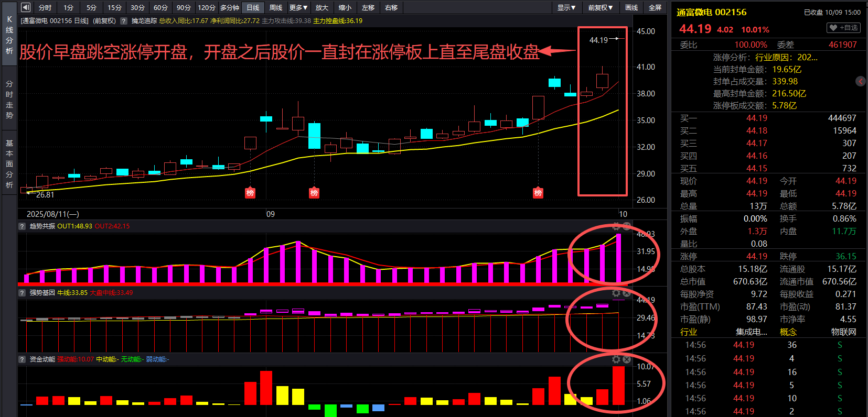Open help icon next to 前复权 in chart header

(x=124, y=21)
